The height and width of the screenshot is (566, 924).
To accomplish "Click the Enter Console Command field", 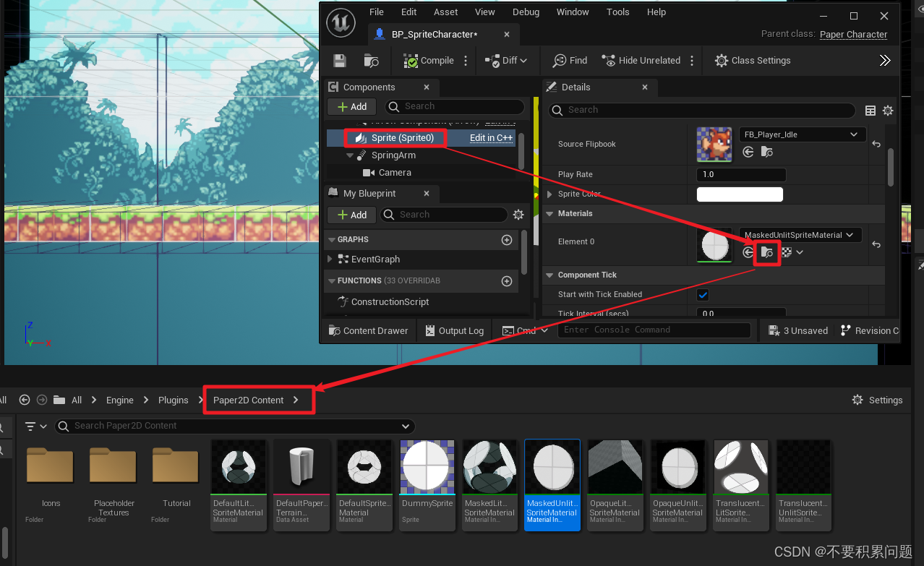I will point(654,330).
